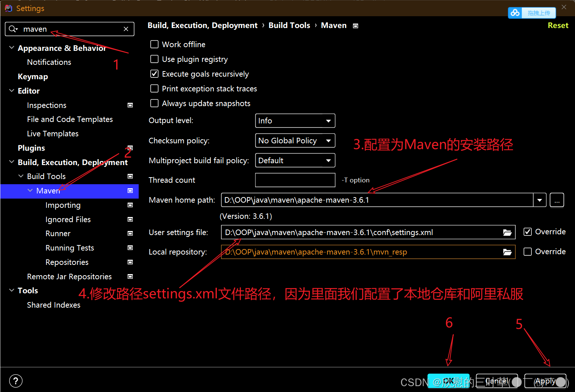
Task: Select Importing under Maven
Action: click(63, 205)
